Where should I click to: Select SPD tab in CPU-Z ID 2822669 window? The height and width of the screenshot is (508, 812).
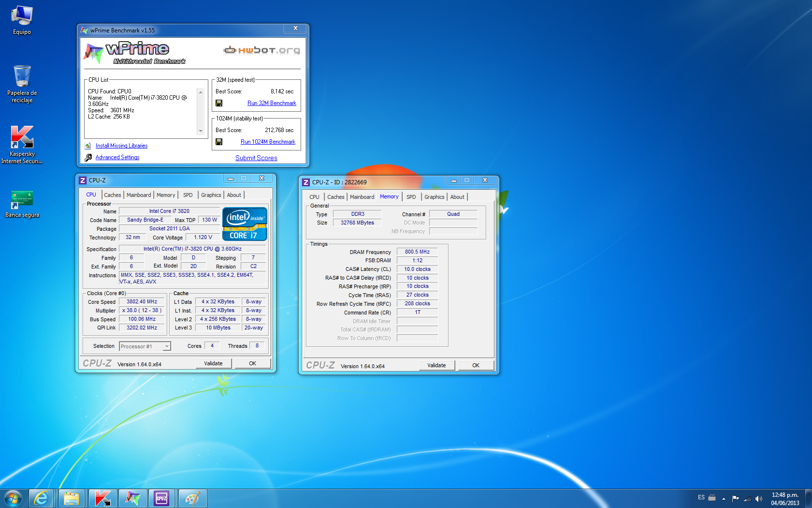pos(411,197)
